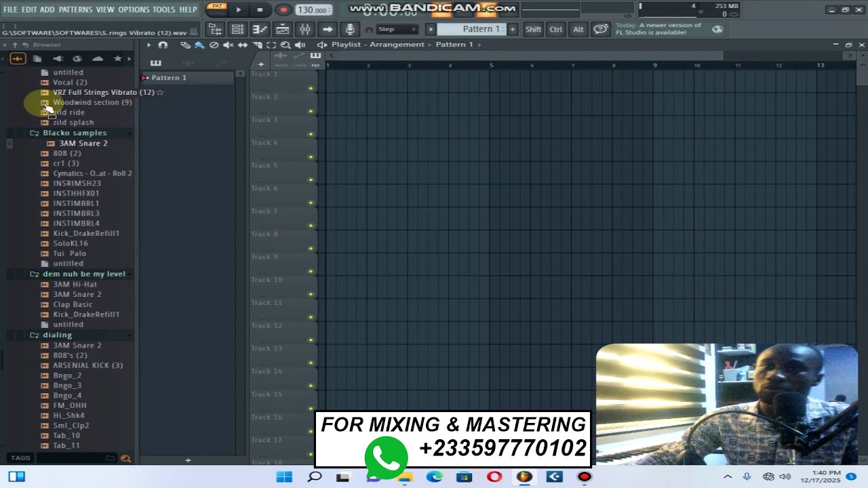The width and height of the screenshot is (868, 488).
Task: Show all files tab in the Browser
Action: tap(18, 59)
